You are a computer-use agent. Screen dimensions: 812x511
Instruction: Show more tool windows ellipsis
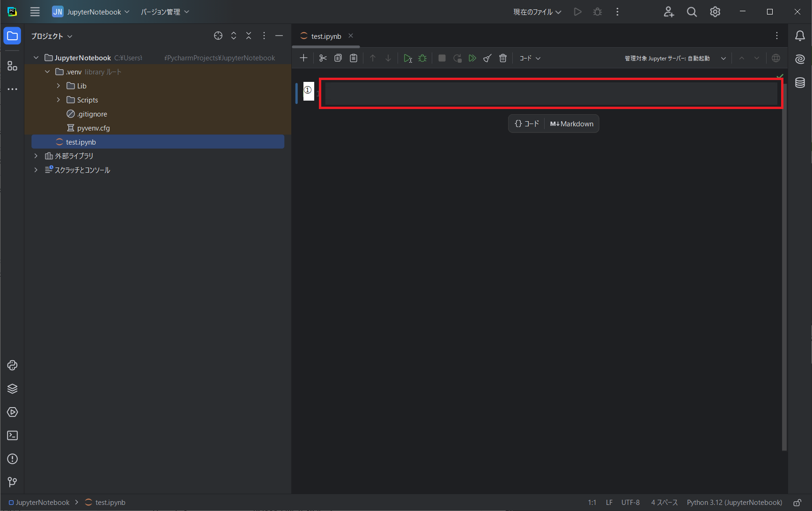click(x=12, y=89)
